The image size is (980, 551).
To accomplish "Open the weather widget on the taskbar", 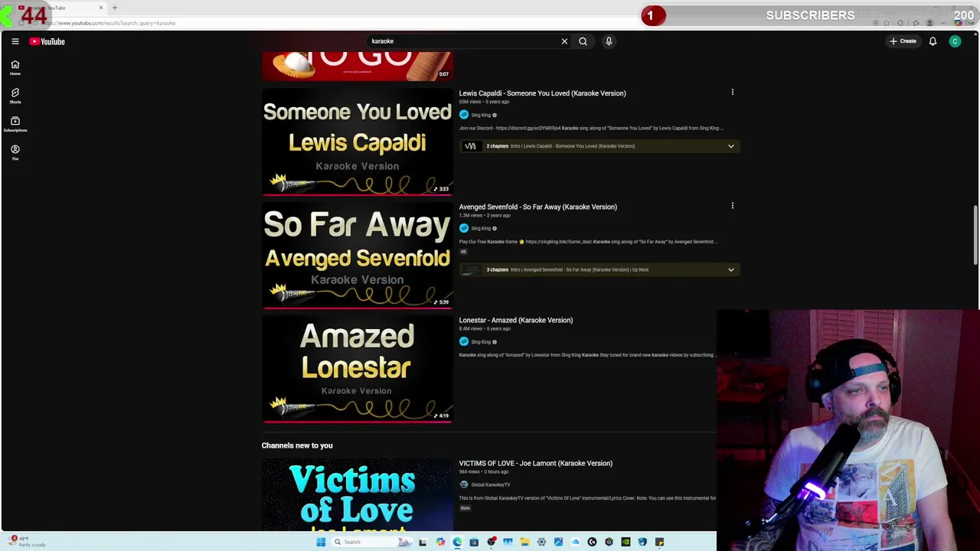I will pyautogui.click(x=27, y=542).
